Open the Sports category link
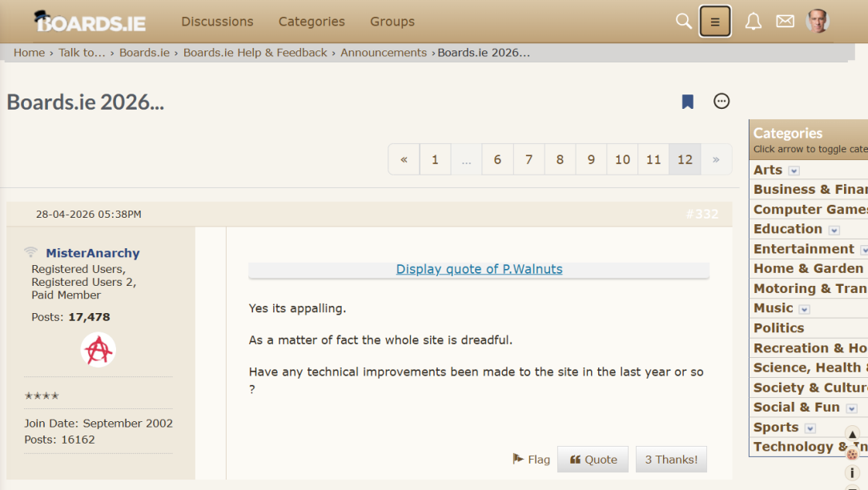This screenshot has width=868, height=490. (x=776, y=428)
